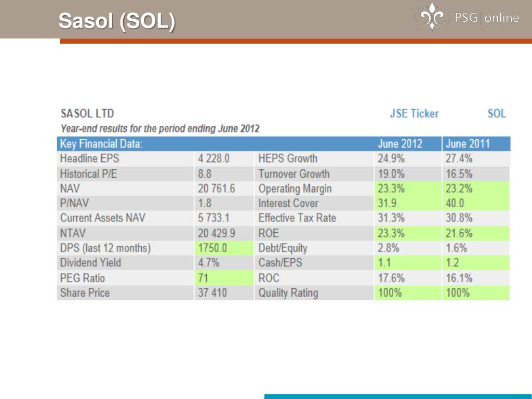Screen dimensions: 532x399
Task: Click the 'ROE' row label
Action: coord(269,233)
